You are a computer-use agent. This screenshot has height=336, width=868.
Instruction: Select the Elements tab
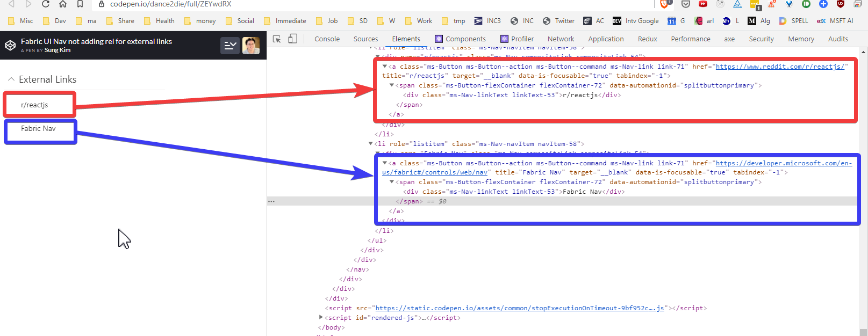[x=406, y=39]
